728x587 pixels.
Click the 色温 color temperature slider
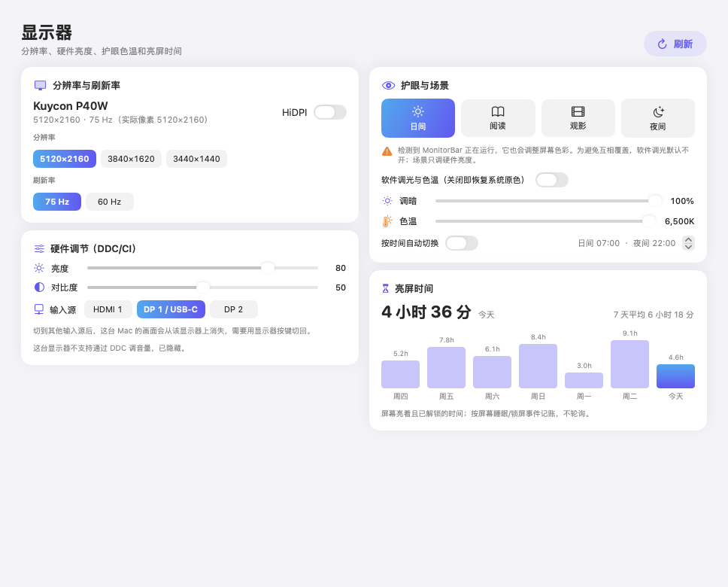coord(545,222)
